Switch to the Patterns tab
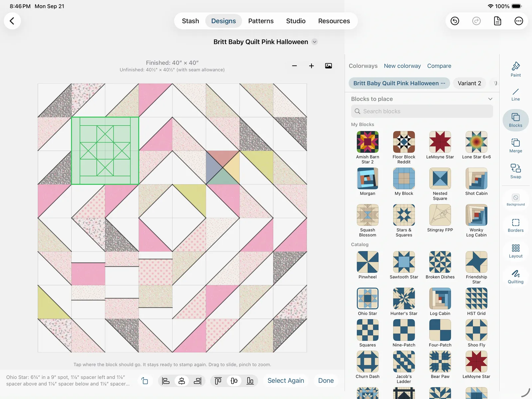The width and height of the screenshot is (532, 399). [x=261, y=21]
